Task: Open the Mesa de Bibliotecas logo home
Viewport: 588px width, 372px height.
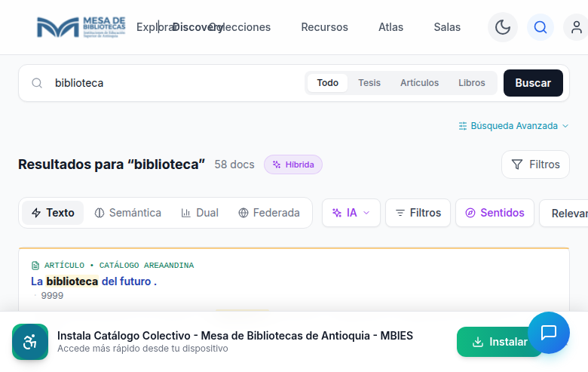Action: (81, 27)
